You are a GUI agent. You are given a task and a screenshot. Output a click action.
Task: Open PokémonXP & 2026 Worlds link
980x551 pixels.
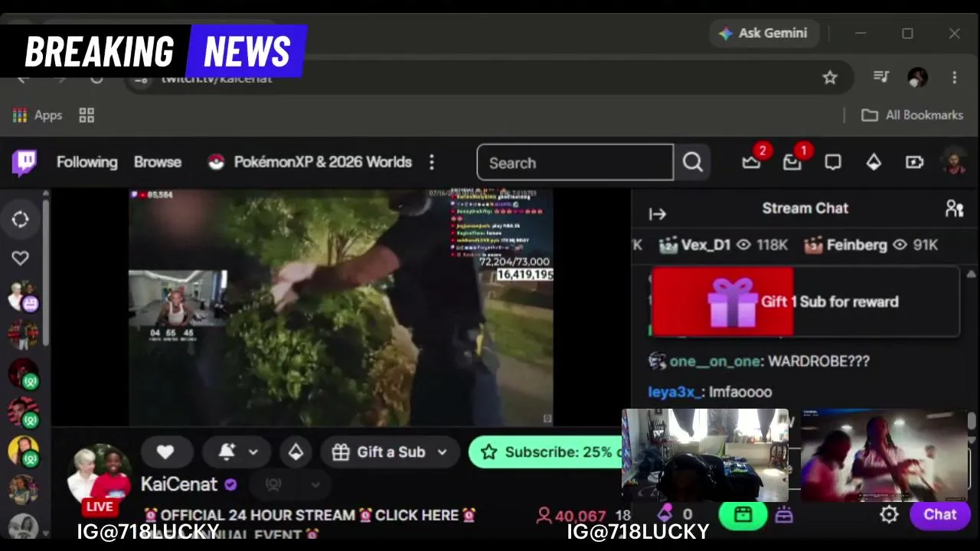[310, 162]
